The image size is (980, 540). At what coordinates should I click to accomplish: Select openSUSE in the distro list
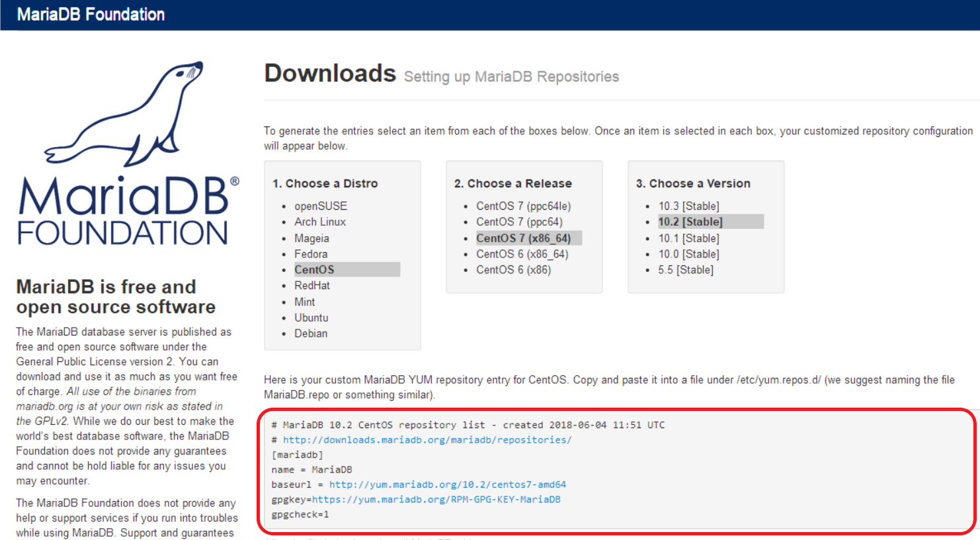(x=321, y=206)
